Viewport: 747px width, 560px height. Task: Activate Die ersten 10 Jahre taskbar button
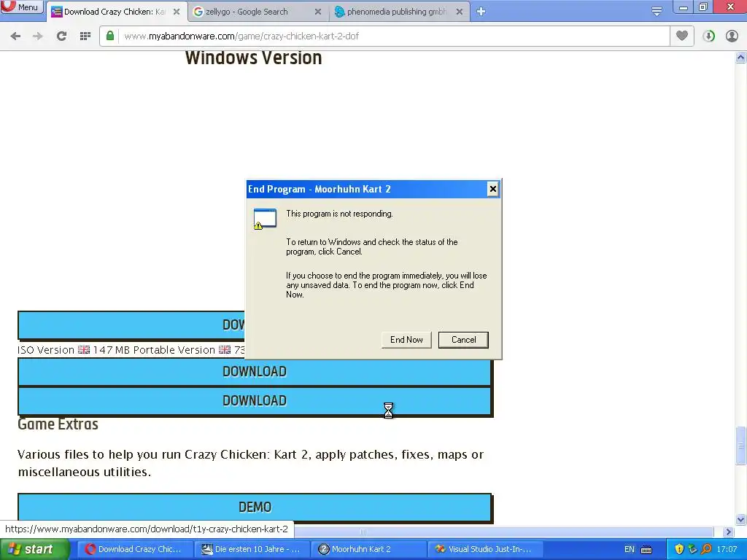point(252,549)
